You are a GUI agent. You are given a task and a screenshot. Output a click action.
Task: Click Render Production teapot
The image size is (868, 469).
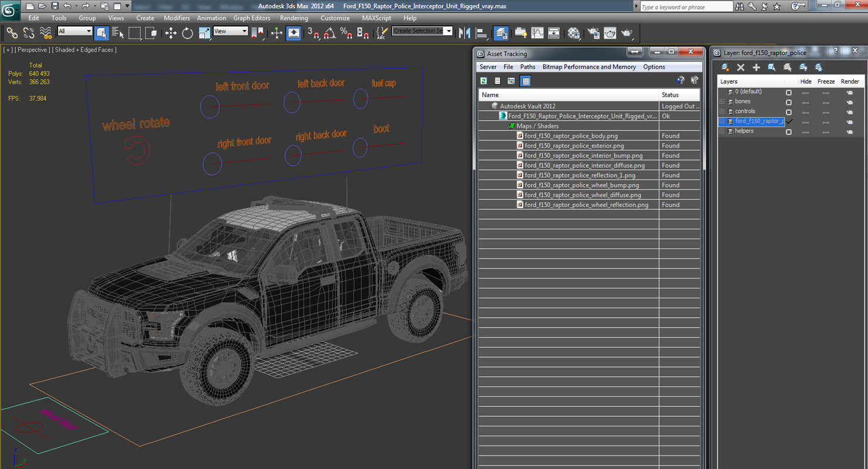click(627, 33)
